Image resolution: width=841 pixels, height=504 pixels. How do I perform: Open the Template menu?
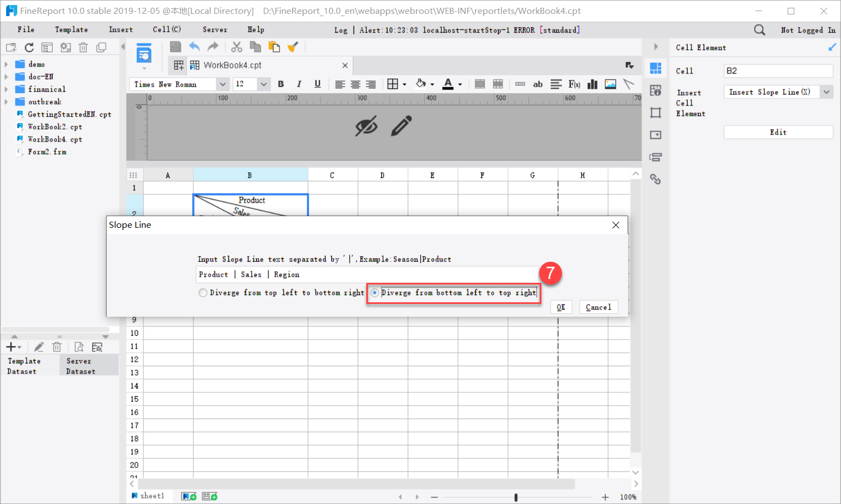71,29
